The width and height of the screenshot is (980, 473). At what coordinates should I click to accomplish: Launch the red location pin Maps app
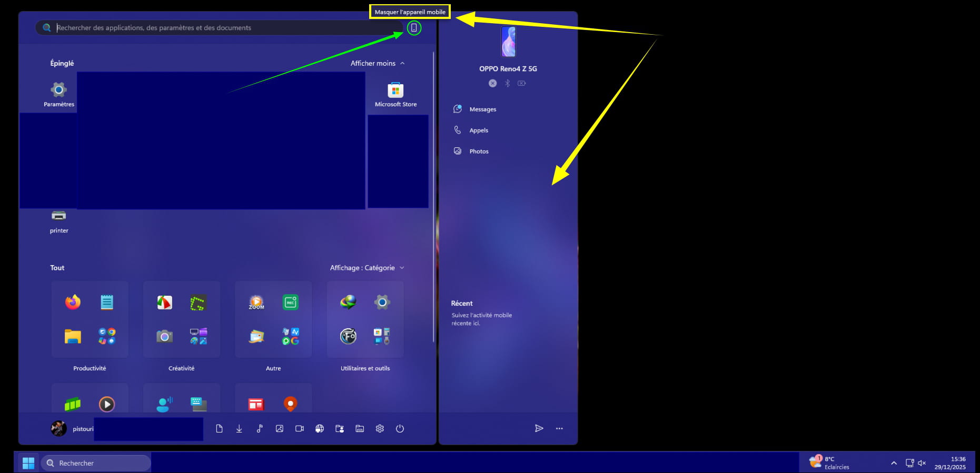290,404
